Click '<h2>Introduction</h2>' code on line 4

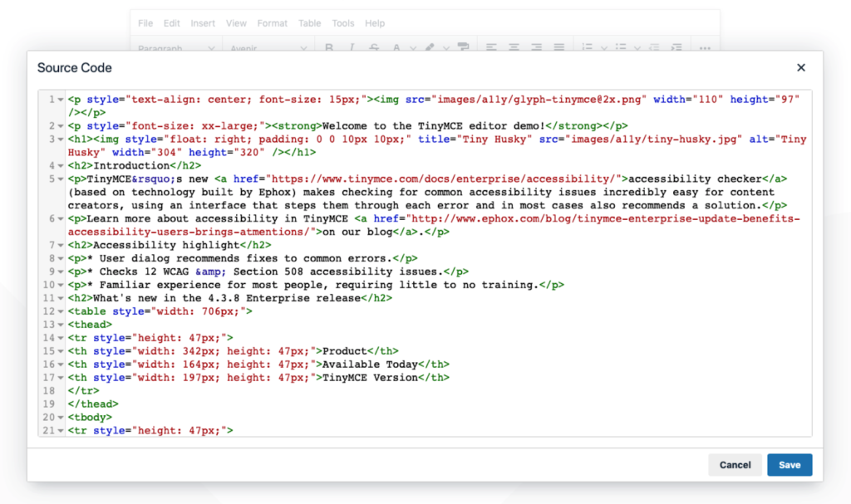[135, 165]
